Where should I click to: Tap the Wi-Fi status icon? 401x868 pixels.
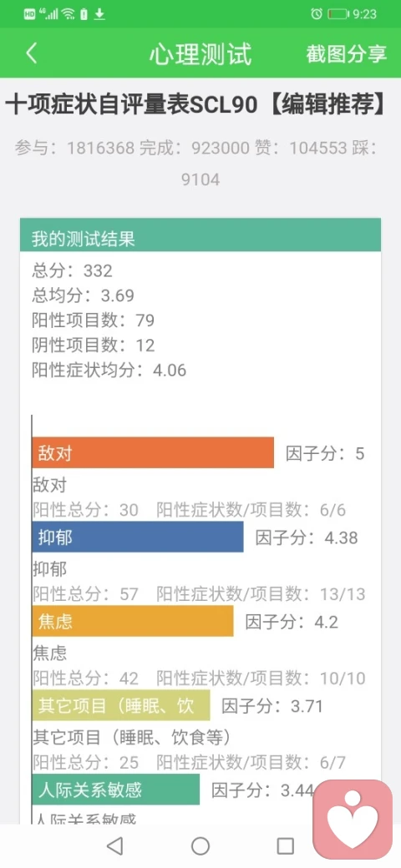coord(69,14)
